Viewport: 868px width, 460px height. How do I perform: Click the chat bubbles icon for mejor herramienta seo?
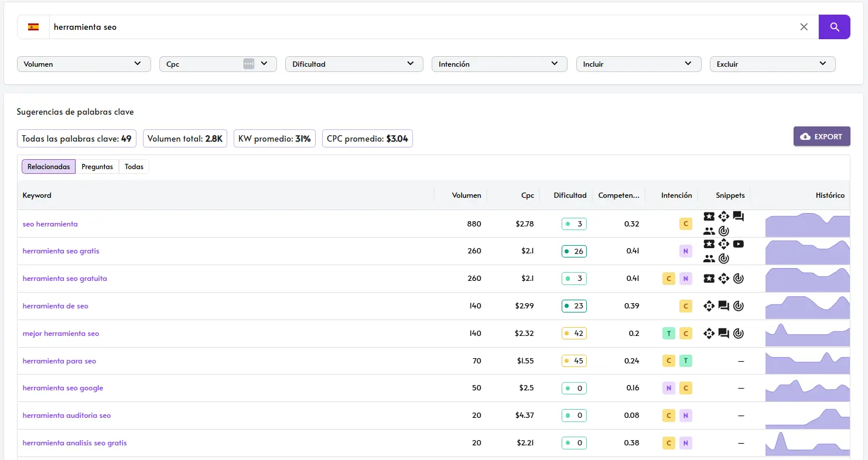tap(723, 334)
